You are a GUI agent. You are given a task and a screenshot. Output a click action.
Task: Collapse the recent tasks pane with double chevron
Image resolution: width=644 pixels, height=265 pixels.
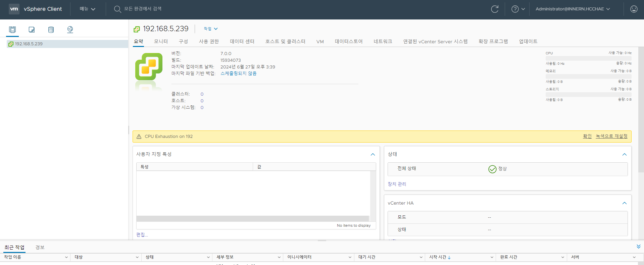click(x=638, y=247)
